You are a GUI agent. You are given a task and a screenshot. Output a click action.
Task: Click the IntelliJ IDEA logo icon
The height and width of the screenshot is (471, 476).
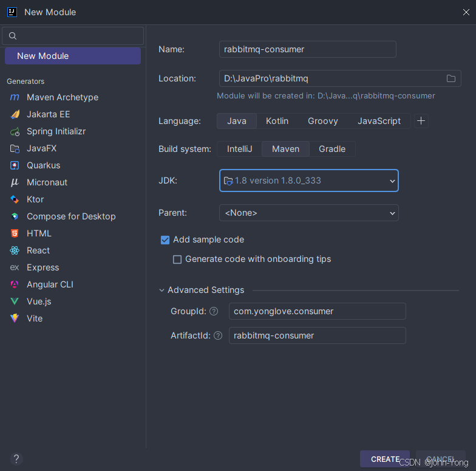12,12
